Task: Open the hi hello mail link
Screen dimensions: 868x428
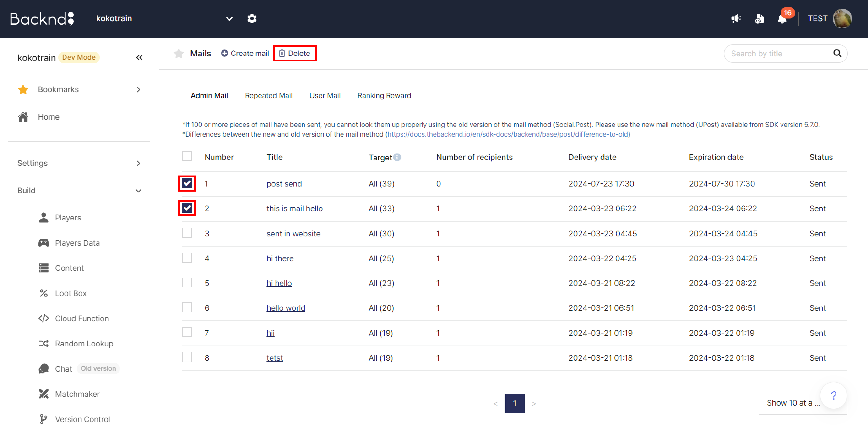Action: pyautogui.click(x=279, y=283)
